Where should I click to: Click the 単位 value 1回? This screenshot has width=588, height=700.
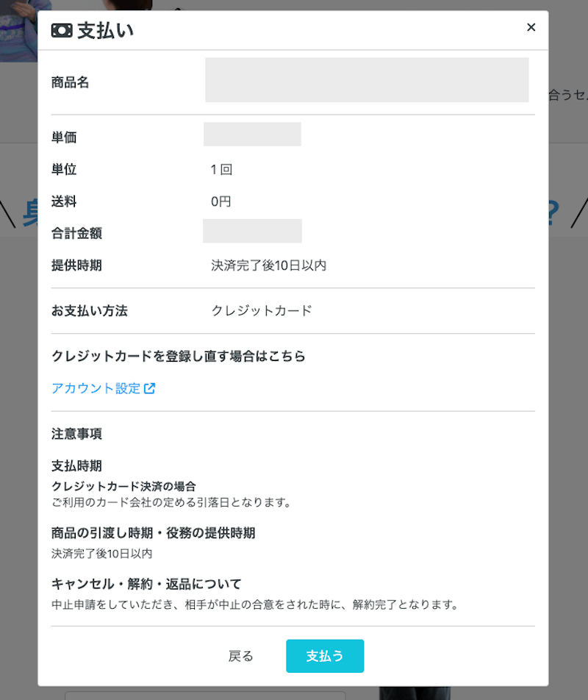click(x=221, y=170)
